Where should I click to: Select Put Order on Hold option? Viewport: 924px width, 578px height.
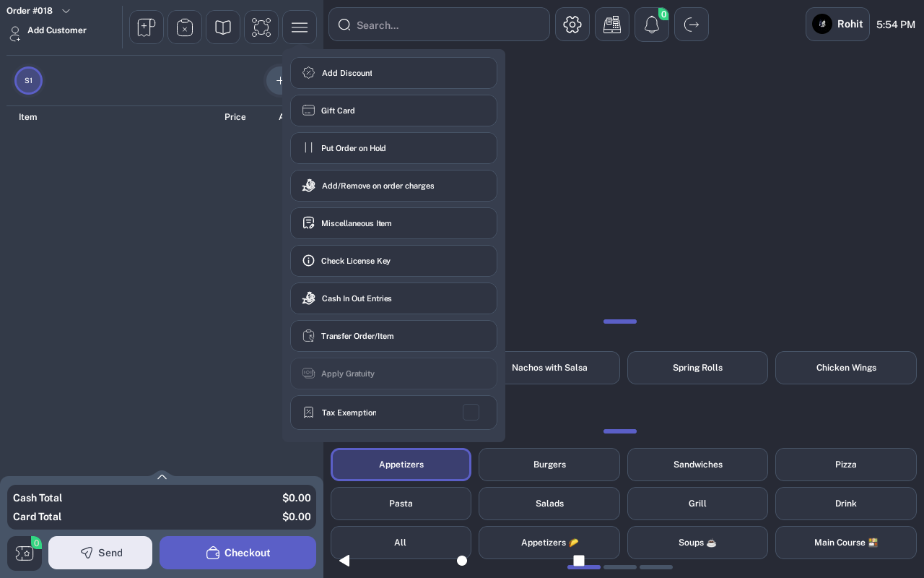click(x=393, y=148)
